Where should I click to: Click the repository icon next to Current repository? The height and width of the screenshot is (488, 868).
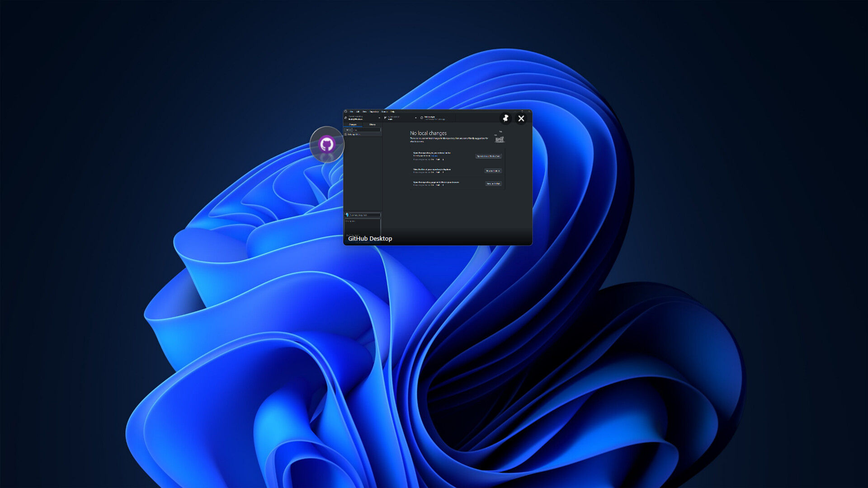[345, 118]
